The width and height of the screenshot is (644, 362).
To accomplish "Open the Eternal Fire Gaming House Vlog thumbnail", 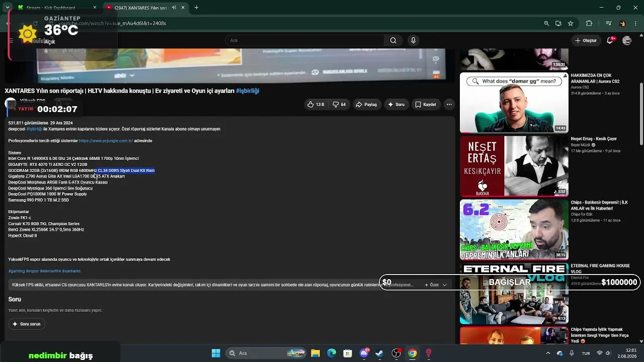I will 514,294.
